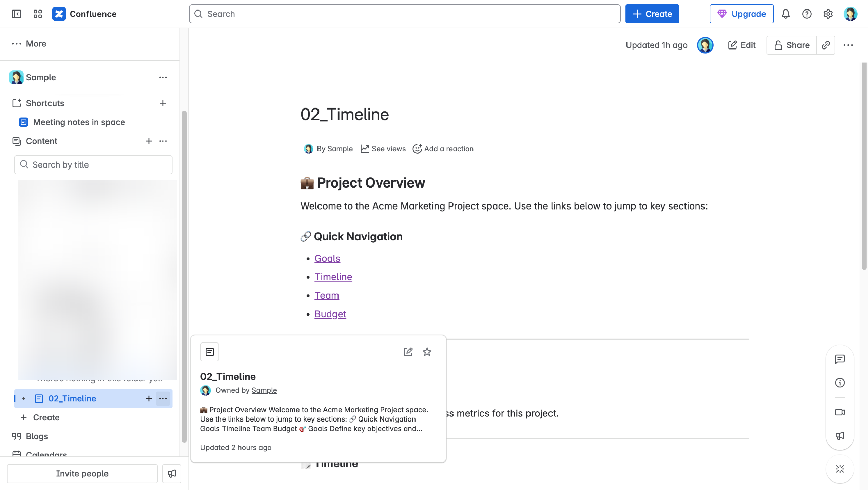
Task: Copy page link icon next to Share
Action: click(x=826, y=45)
